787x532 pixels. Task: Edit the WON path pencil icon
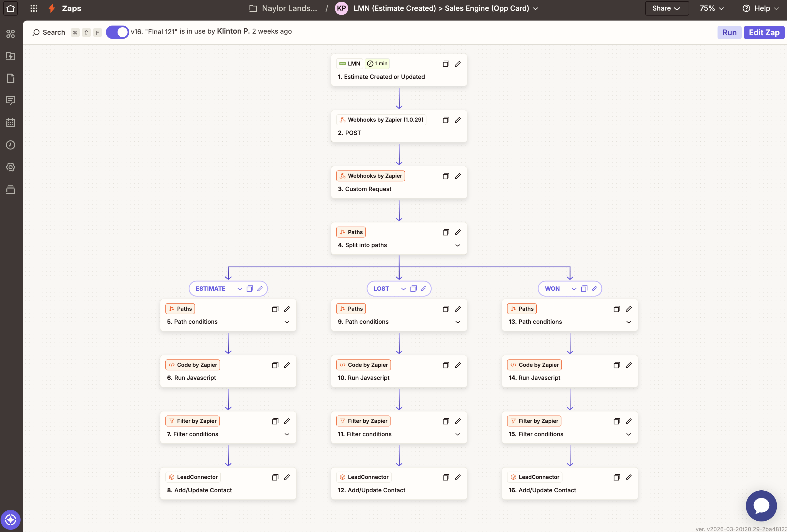click(594, 289)
